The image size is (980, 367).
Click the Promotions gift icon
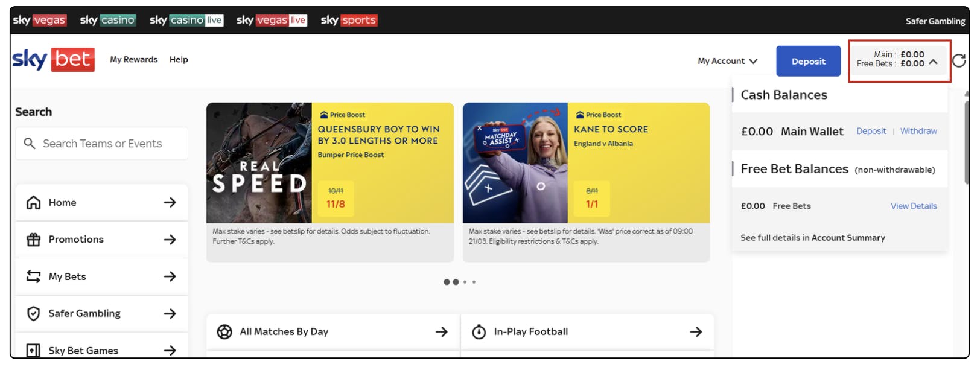tap(34, 240)
